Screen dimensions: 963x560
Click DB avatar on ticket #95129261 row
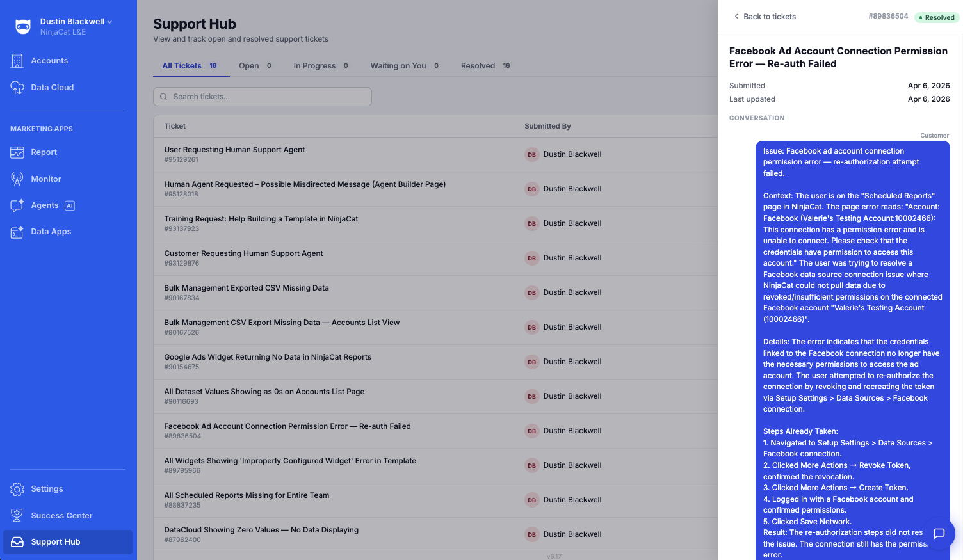point(532,154)
